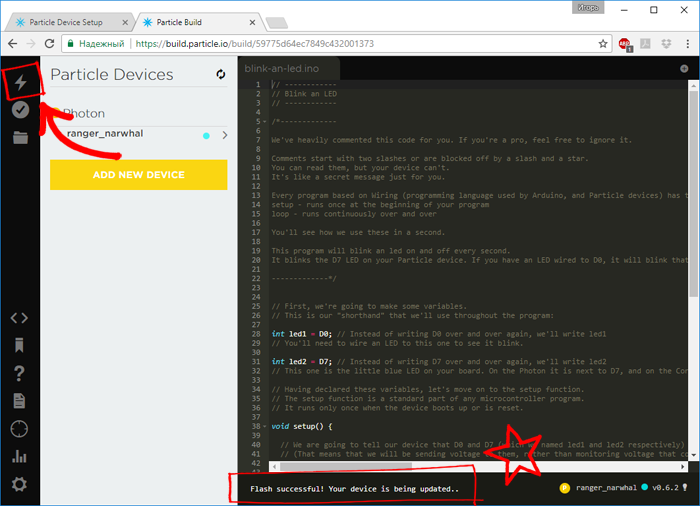This screenshot has width=700, height=506.
Task: Reload the page in Chrome
Action: click(49, 44)
